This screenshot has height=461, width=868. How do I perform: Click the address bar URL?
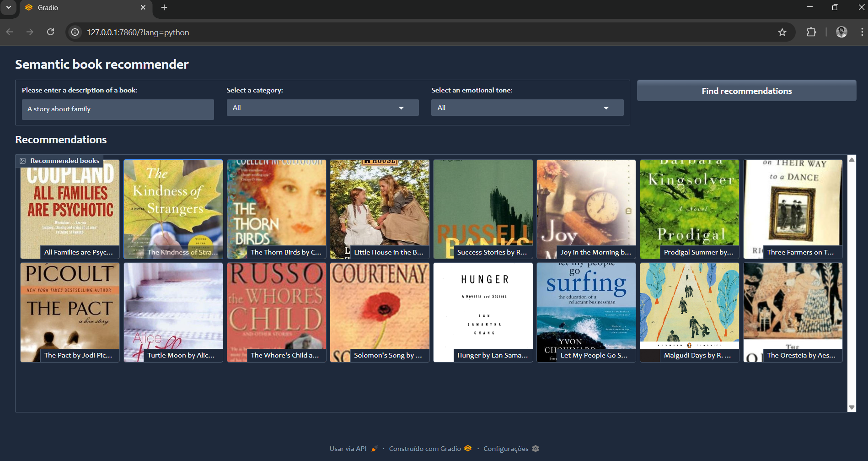click(x=138, y=33)
